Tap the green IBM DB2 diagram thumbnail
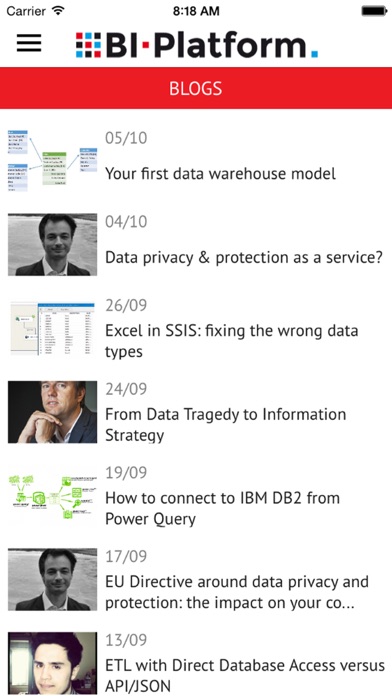Screen dimensions: 392x696 coord(52,496)
